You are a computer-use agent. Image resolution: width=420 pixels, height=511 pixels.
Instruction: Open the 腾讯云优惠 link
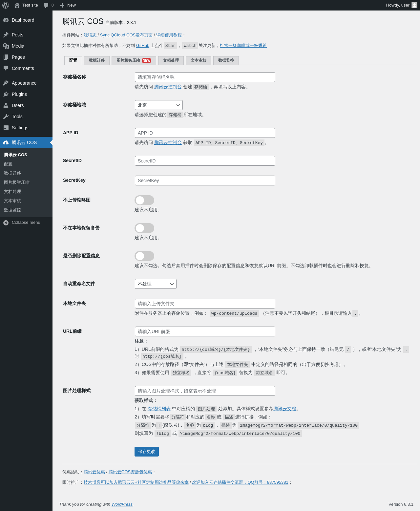pos(94,472)
